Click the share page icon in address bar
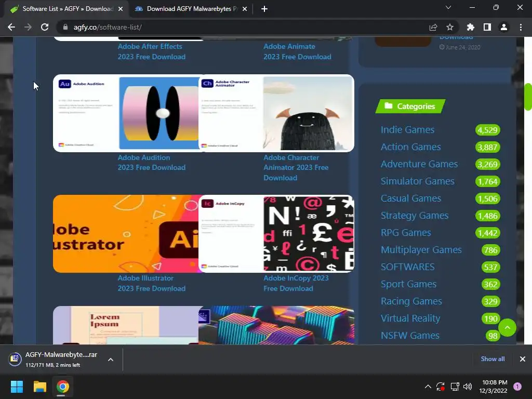The height and width of the screenshot is (399, 532). (433, 27)
